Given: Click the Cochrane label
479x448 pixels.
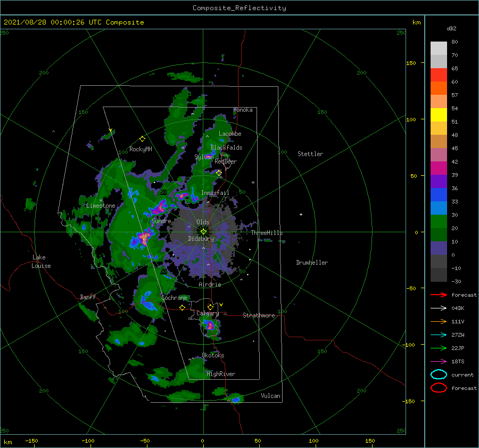Looking at the screenshot, I should [174, 298].
